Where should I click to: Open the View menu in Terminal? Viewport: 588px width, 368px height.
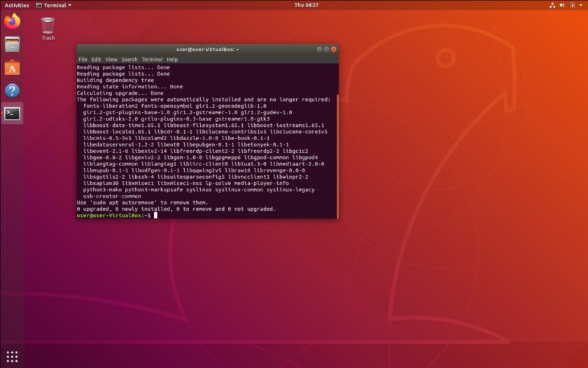111,60
